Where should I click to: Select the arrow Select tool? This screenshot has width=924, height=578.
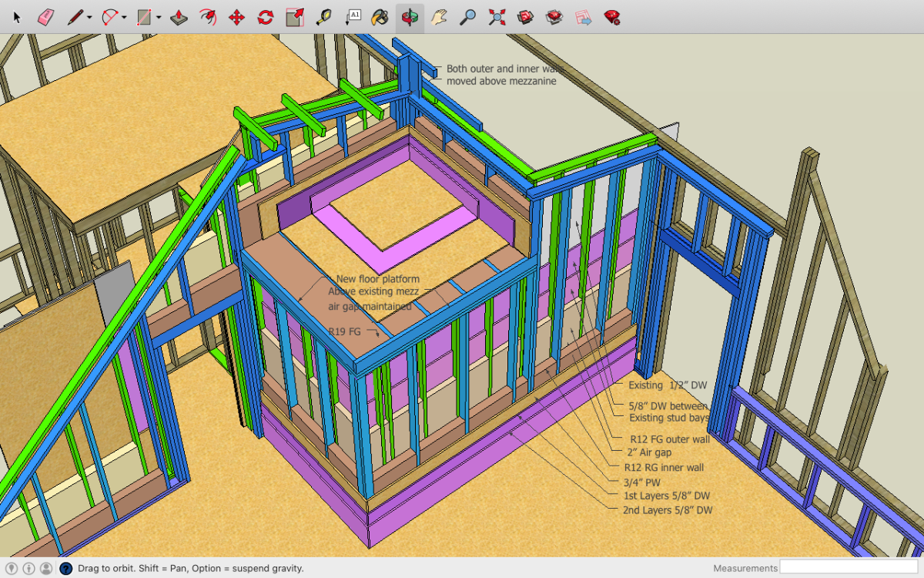pyautogui.click(x=18, y=17)
